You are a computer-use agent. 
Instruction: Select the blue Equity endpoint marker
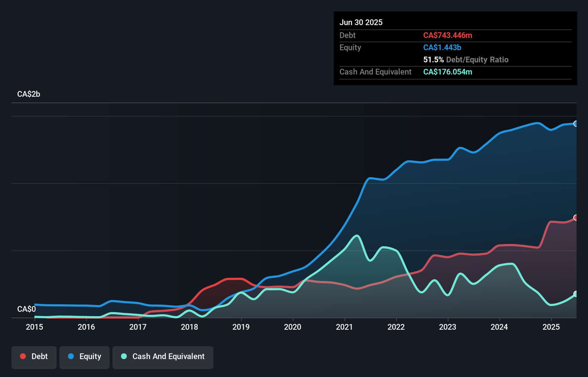pos(576,124)
